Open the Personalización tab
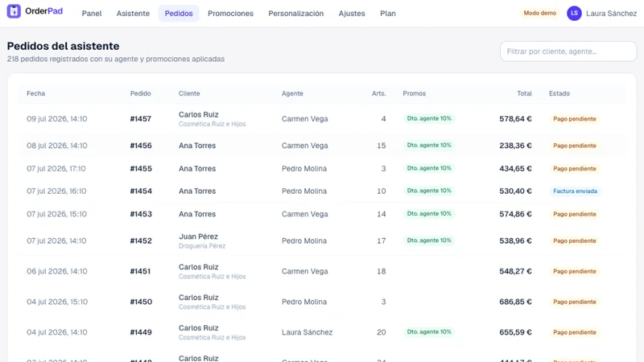The image size is (644, 362). pyautogui.click(x=296, y=14)
